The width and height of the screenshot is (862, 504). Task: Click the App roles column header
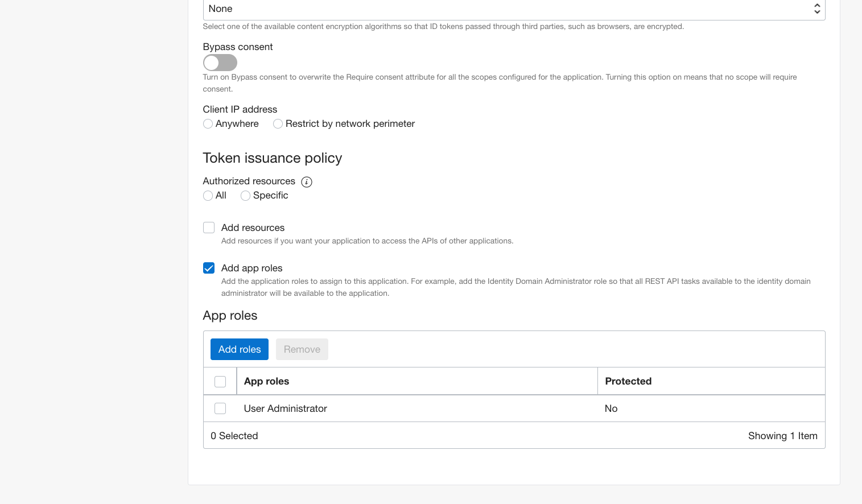tap(266, 381)
